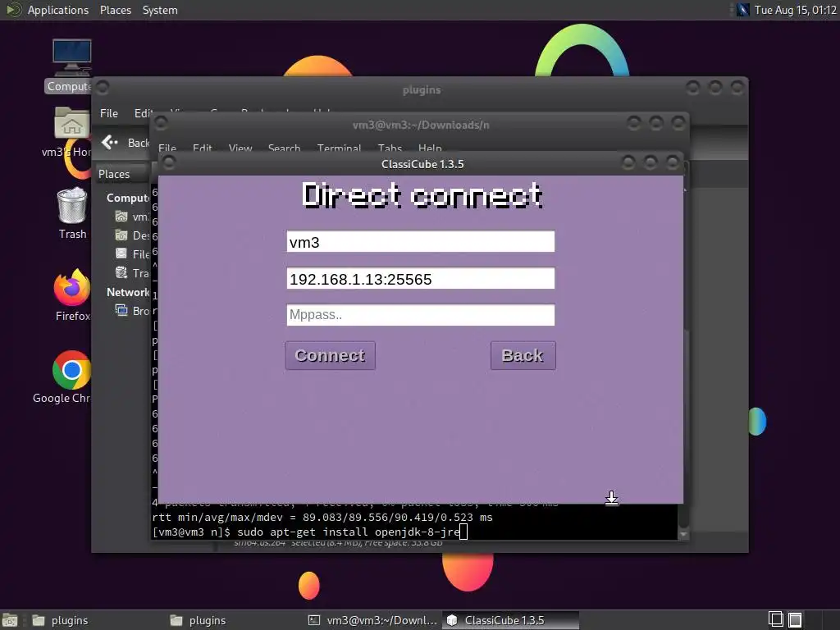This screenshot has height=630, width=840.
Task: Select the Trash entry in sidebar
Action: (x=132, y=273)
